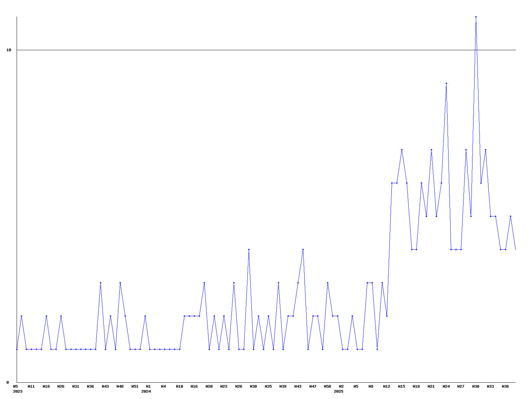Viewport: 532px width, 399px height.
Task: Click the y-axis label 10
Action: coord(9,50)
